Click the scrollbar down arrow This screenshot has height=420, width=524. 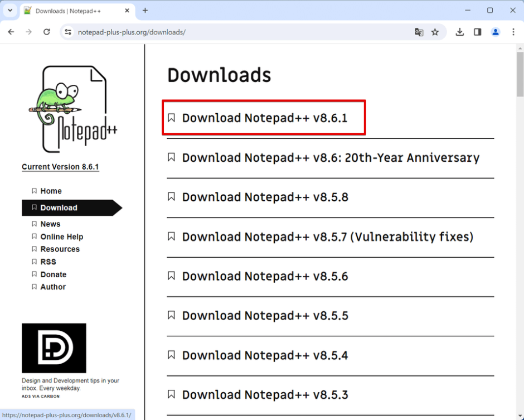[520, 416]
